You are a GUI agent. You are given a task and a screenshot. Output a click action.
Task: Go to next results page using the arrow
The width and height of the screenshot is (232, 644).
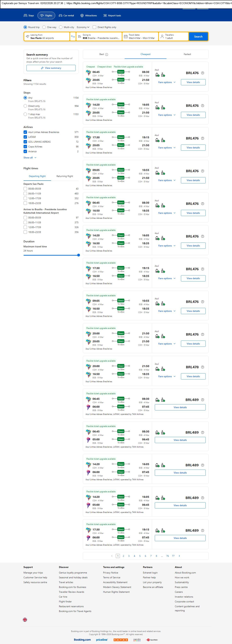179,556
